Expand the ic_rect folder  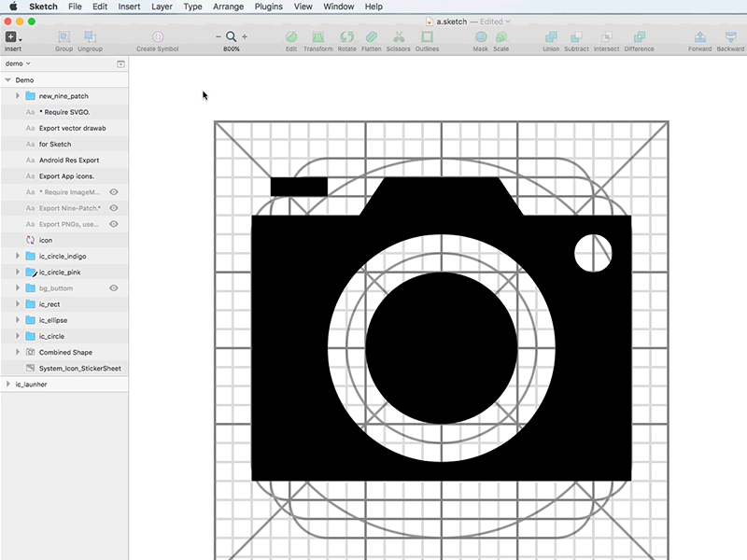18,304
